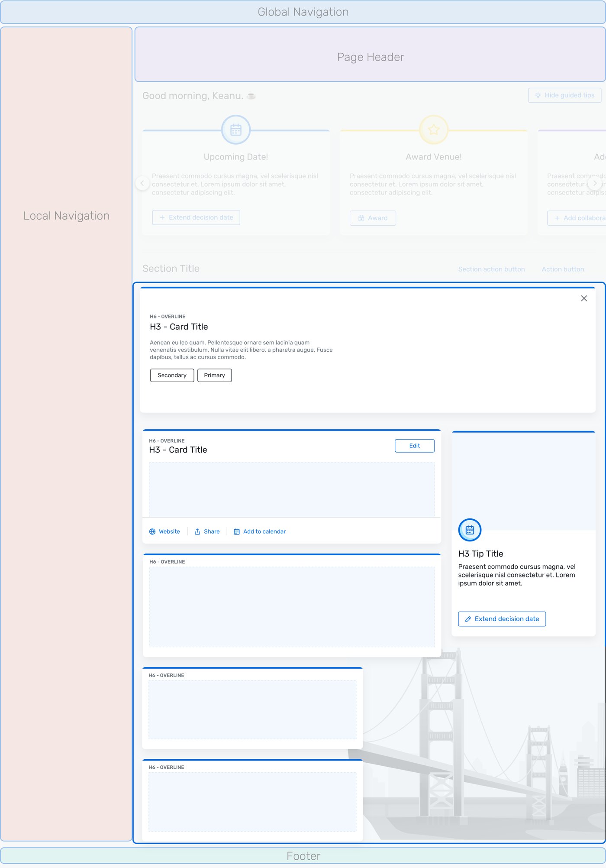The width and height of the screenshot is (606, 868).
Task: Click the calendar icon above H3 Tip Title
Action: 470,530
